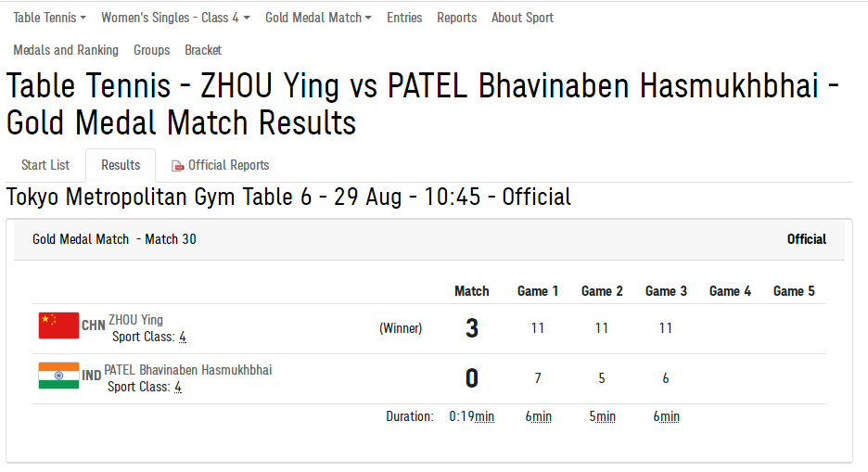
Task: Switch to the Start List tab
Action: tap(45, 165)
